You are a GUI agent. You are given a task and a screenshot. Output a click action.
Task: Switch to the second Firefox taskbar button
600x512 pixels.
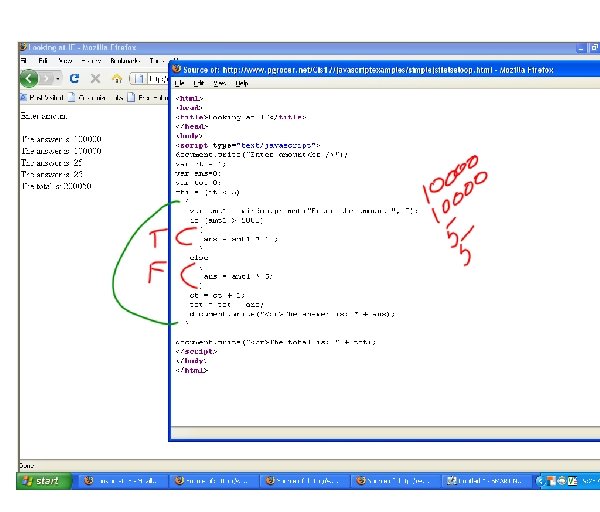215,481
